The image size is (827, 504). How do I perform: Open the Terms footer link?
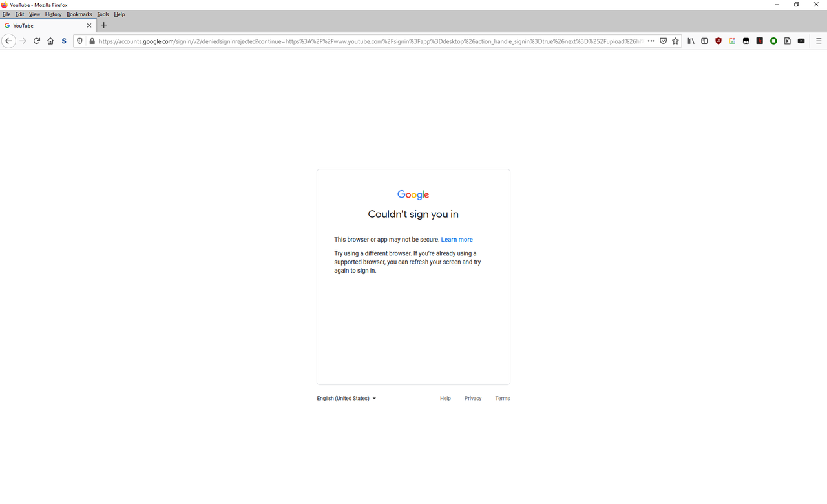click(x=503, y=399)
